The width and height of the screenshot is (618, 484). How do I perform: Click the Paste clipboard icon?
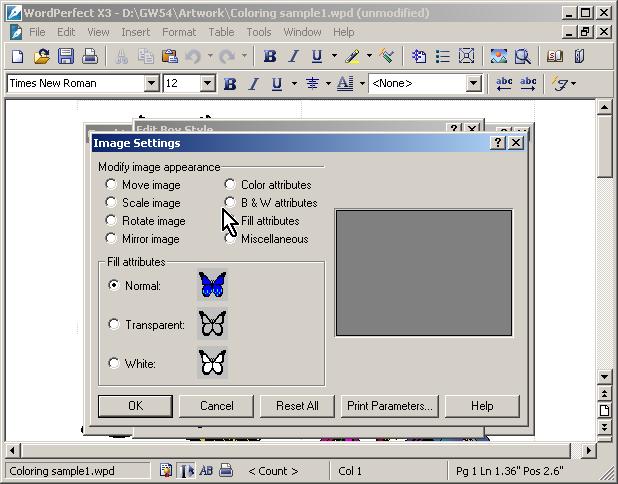click(169, 56)
